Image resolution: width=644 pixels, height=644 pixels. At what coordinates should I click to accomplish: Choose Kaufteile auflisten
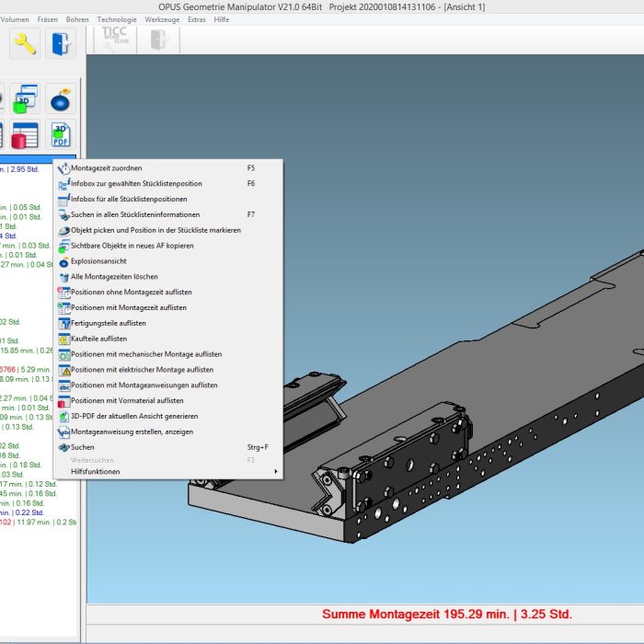pyautogui.click(x=168, y=339)
